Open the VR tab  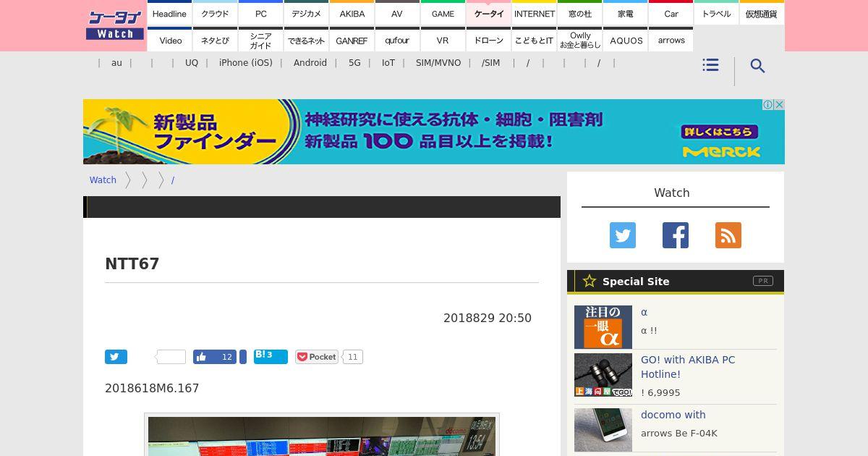coord(443,41)
